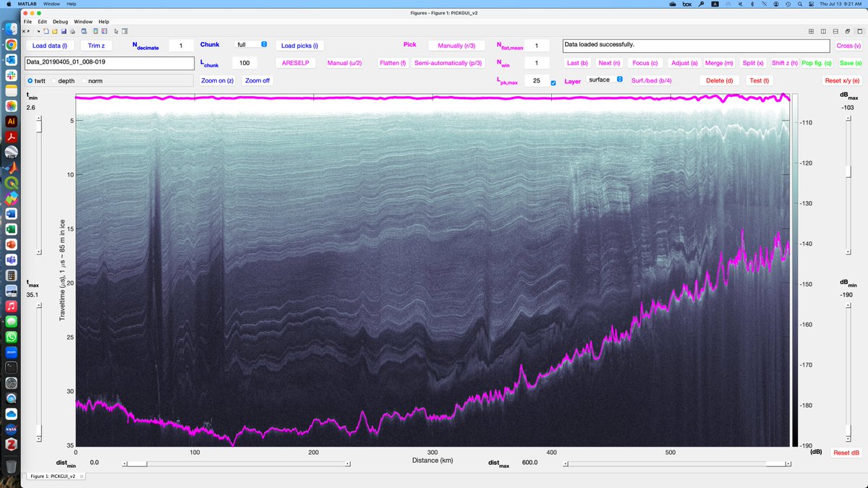
Task: Click the 'Data loaded successfully.' status box
Action: pyautogui.click(x=696, y=46)
